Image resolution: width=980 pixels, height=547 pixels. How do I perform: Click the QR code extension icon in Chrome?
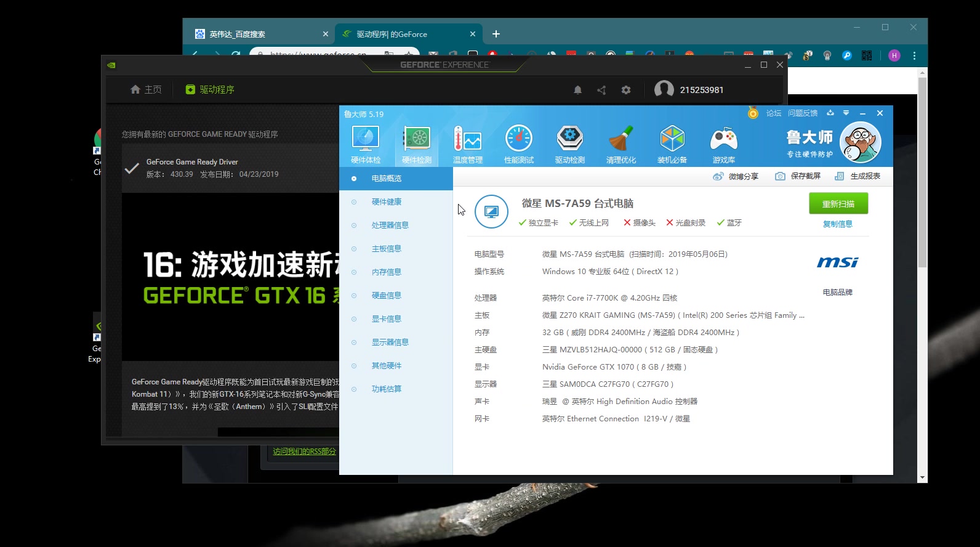coord(867,55)
